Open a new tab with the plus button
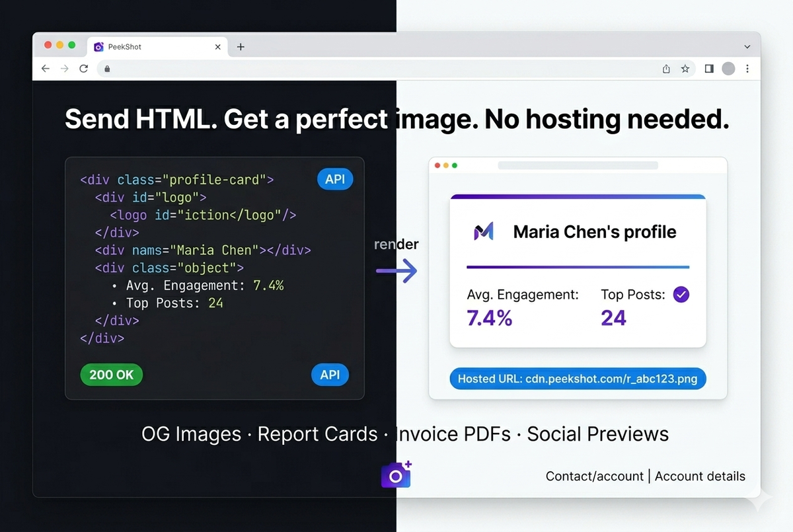793x532 pixels. pos(240,46)
